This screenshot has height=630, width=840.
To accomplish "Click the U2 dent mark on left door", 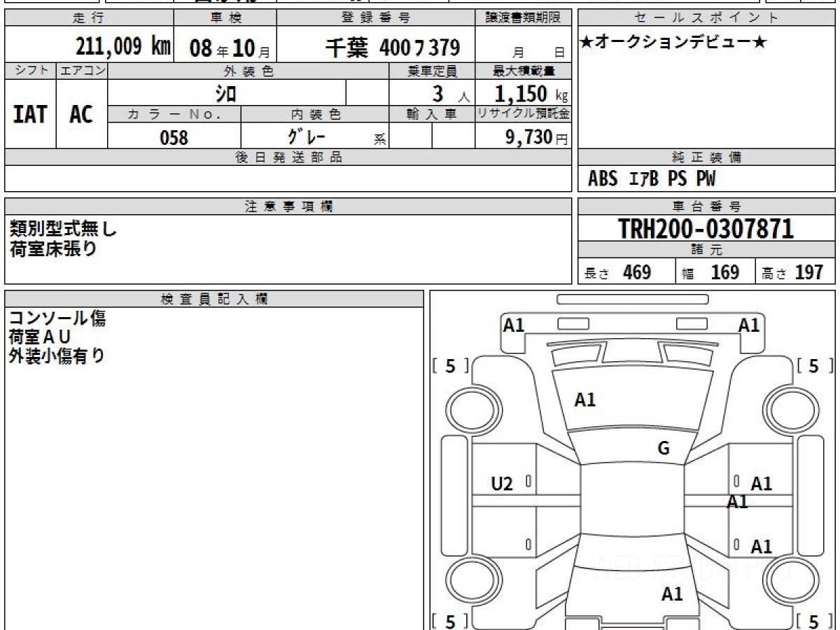I will click(502, 483).
